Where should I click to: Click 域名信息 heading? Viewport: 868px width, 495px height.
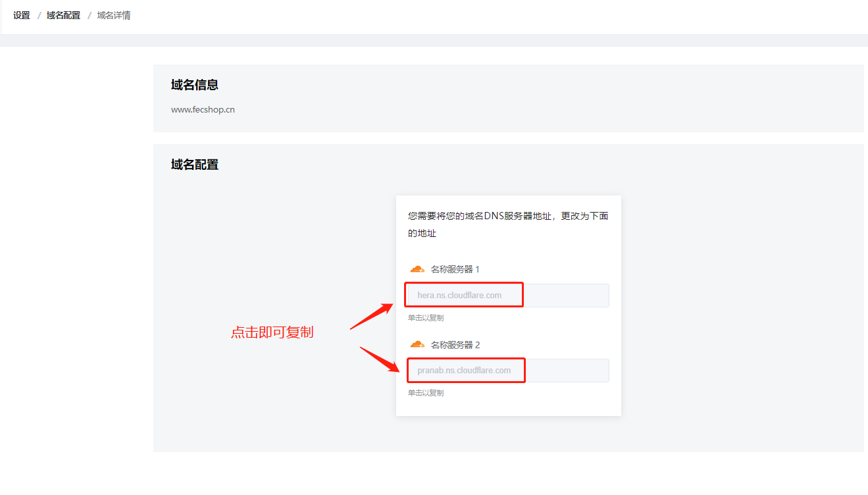click(195, 85)
